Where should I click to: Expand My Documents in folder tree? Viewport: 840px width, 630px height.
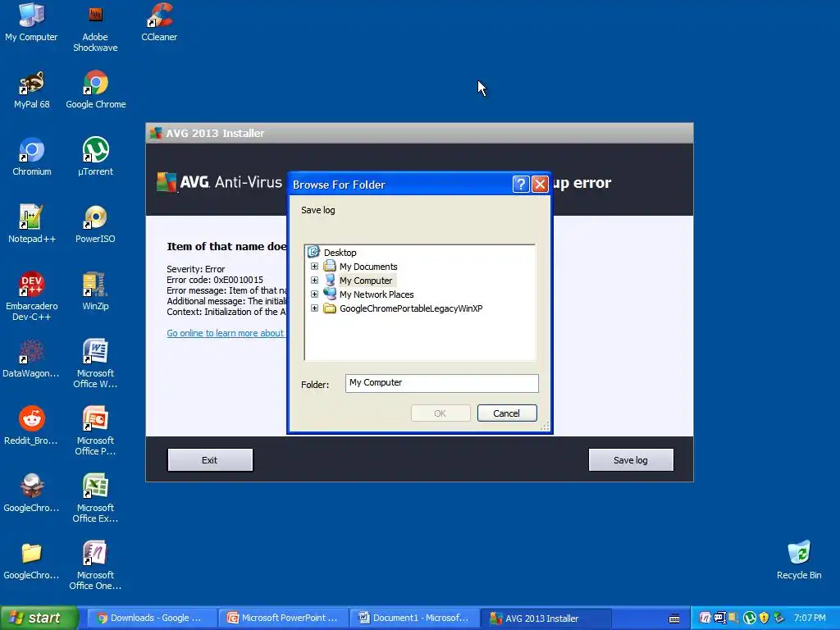314,267
